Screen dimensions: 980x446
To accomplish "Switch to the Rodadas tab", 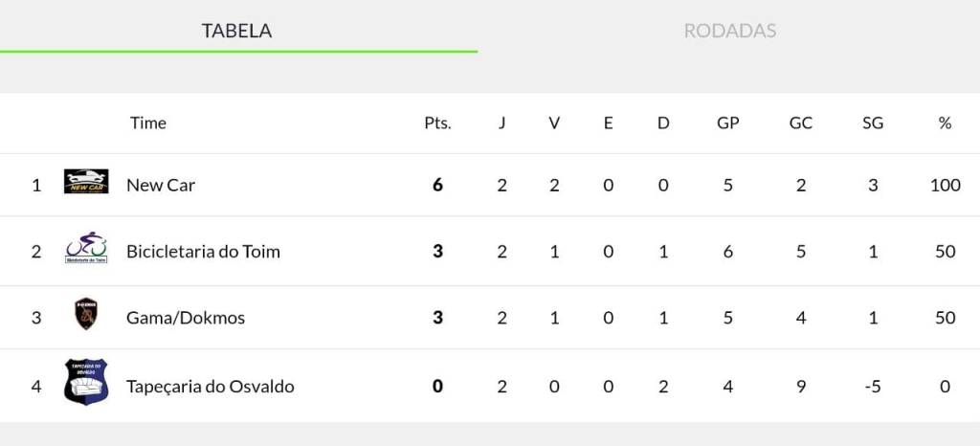I will [729, 31].
